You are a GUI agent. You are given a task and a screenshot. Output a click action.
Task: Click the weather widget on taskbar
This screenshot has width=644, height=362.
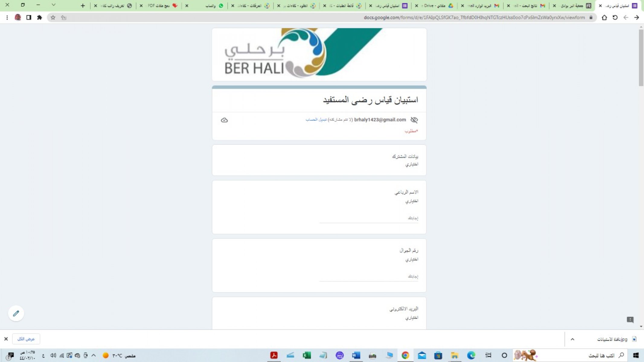click(x=119, y=355)
